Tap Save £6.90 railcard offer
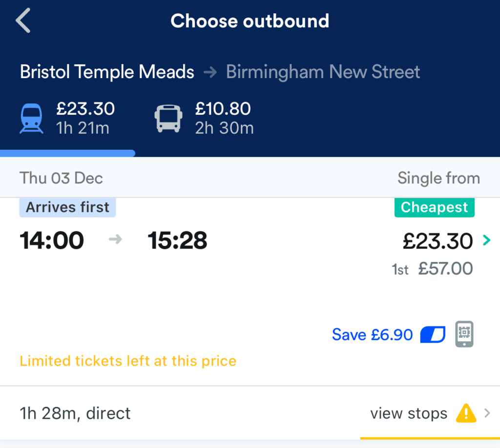The height and width of the screenshot is (448, 500). click(x=372, y=335)
